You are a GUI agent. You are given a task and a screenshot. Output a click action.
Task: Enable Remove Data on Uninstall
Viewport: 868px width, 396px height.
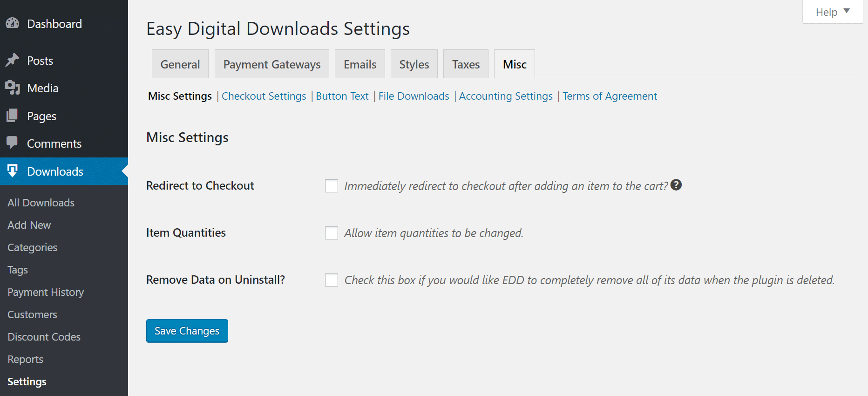(x=331, y=280)
